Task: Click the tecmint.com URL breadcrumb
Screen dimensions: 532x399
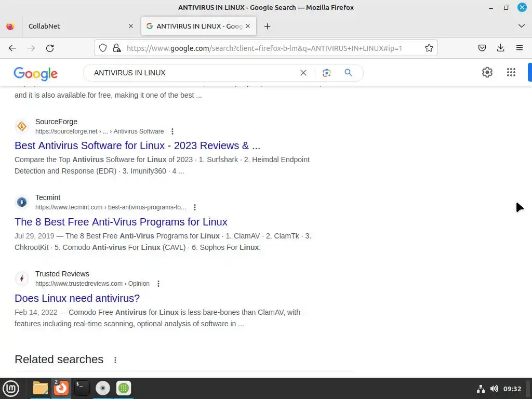Action: [111, 207]
